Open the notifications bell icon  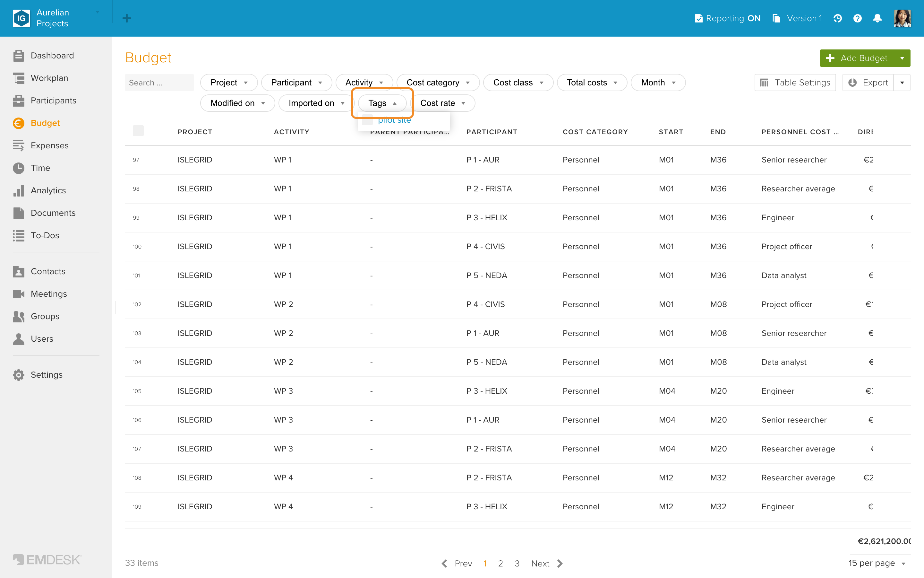tap(877, 18)
